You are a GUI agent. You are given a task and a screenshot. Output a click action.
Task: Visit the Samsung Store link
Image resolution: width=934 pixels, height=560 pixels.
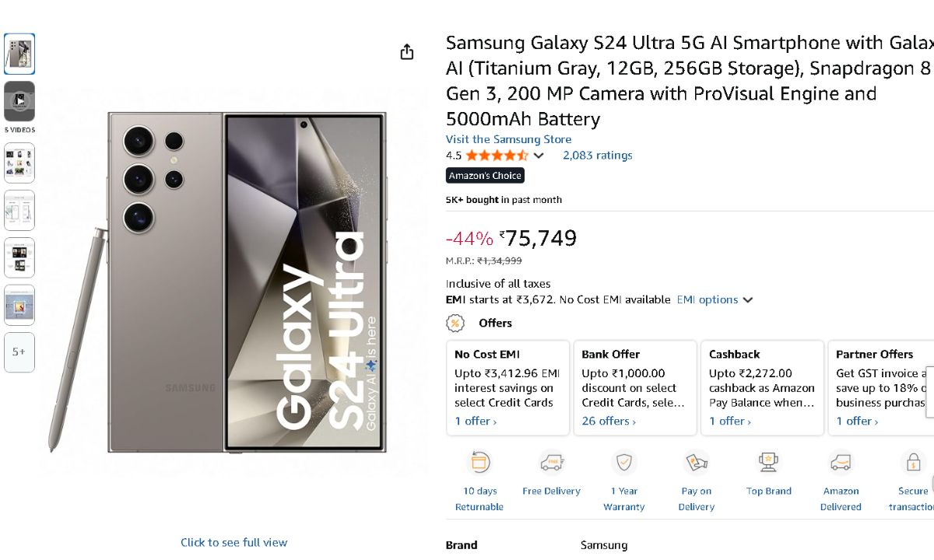(x=508, y=139)
